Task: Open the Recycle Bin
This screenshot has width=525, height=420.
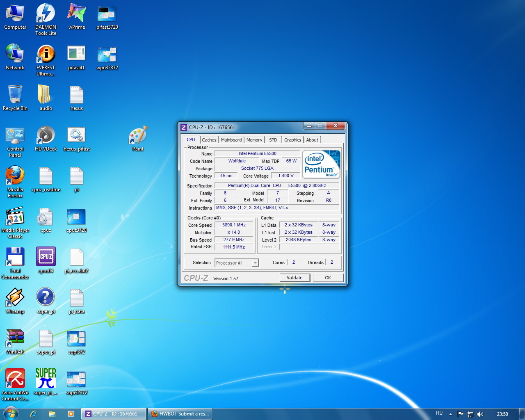Action: click(15, 98)
